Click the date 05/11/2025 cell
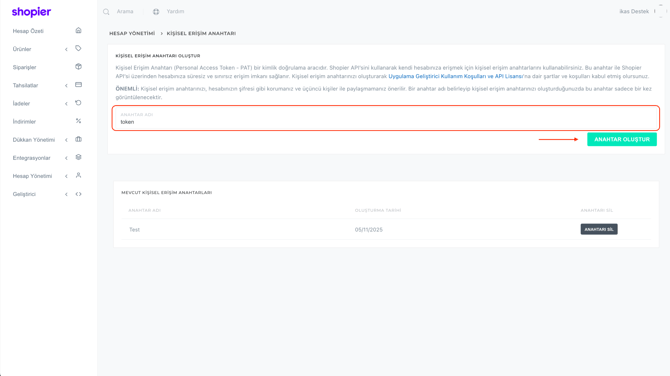 pyautogui.click(x=368, y=230)
